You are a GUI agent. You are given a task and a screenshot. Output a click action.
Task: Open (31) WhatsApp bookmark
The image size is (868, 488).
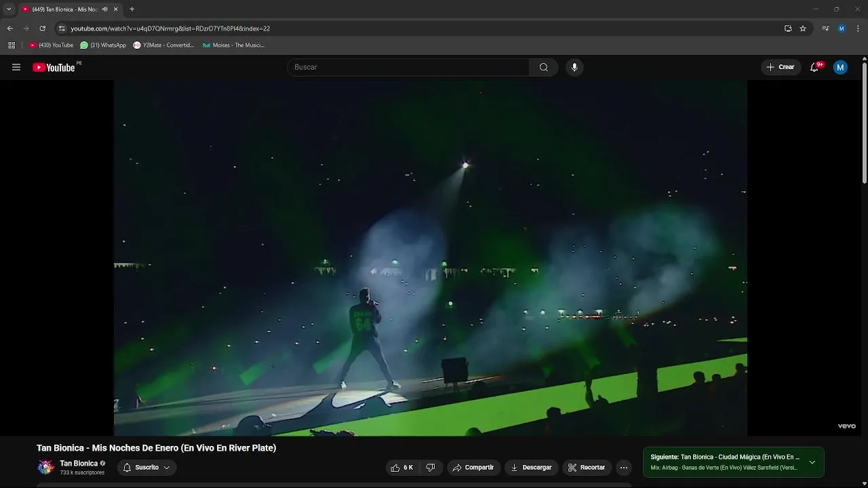click(x=103, y=45)
